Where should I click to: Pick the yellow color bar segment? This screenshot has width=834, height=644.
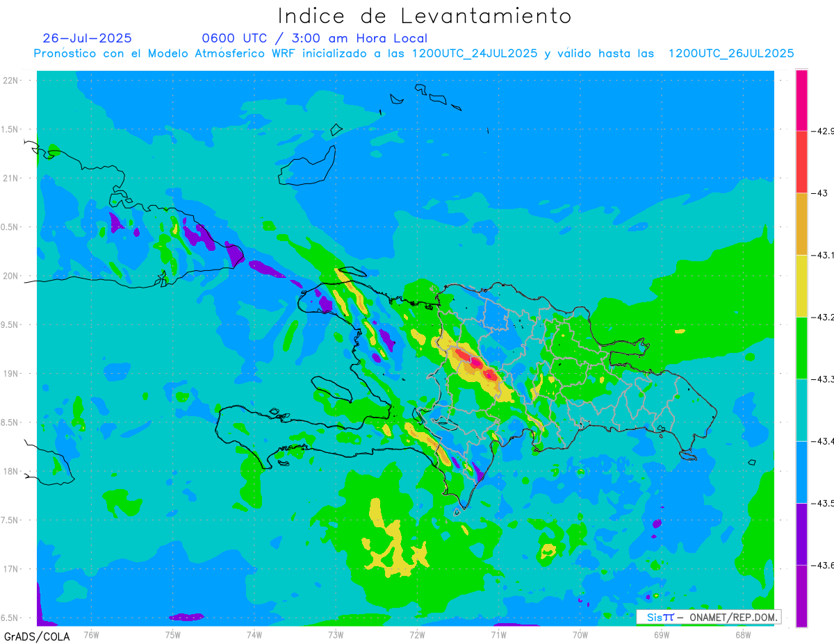coord(801,286)
